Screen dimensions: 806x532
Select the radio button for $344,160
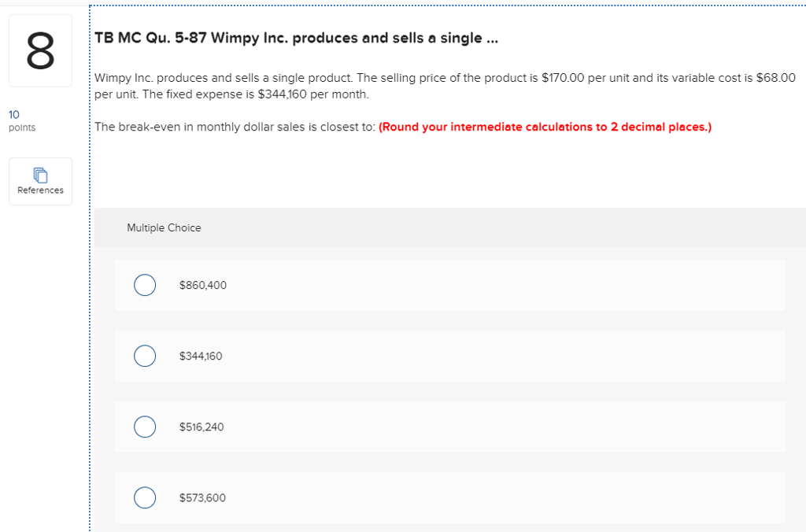145,356
